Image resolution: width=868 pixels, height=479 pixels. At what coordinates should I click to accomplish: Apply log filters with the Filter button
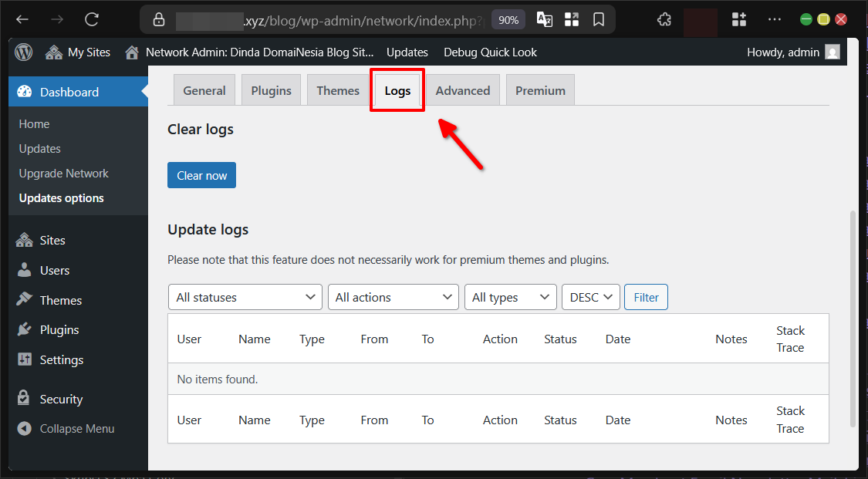646,297
